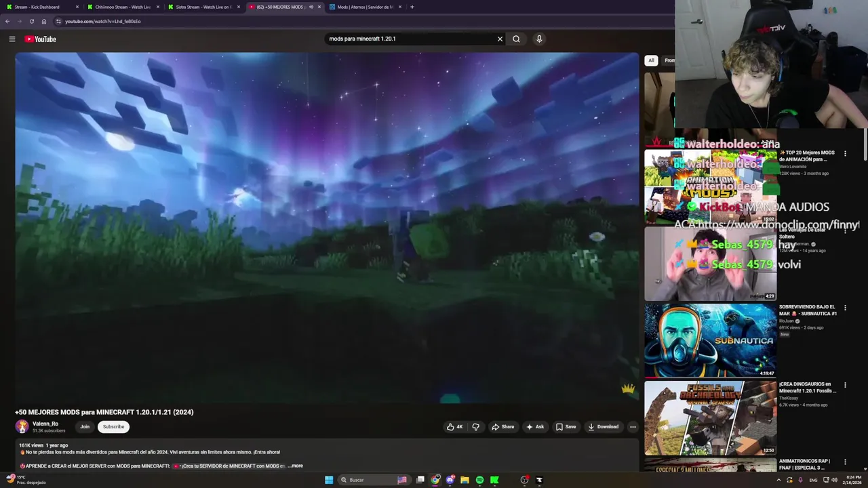This screenshot has height=488, width=868.
Task: Reload the page with refresh icon
Action: pyautogui.click(x=31, y=21)
